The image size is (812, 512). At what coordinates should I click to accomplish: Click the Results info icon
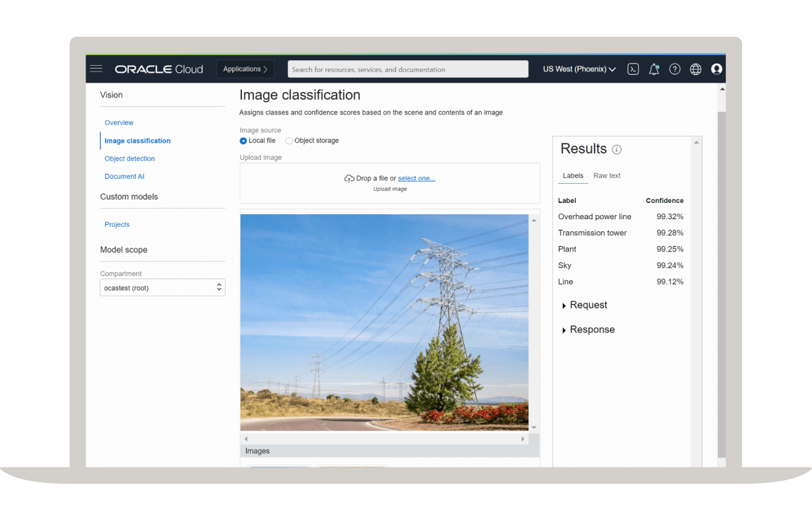pyautogui.click(x=617, y=150)
